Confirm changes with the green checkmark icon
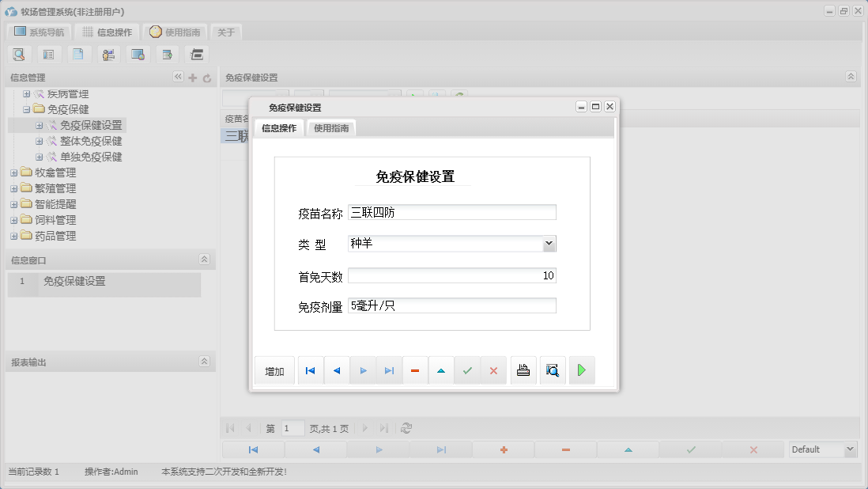 [467, 370]
